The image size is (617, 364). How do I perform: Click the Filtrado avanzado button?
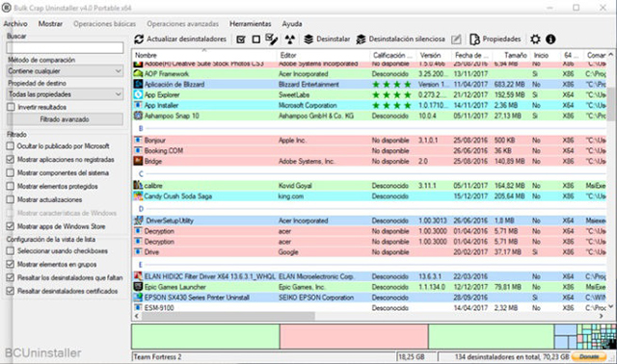point(65,119)
